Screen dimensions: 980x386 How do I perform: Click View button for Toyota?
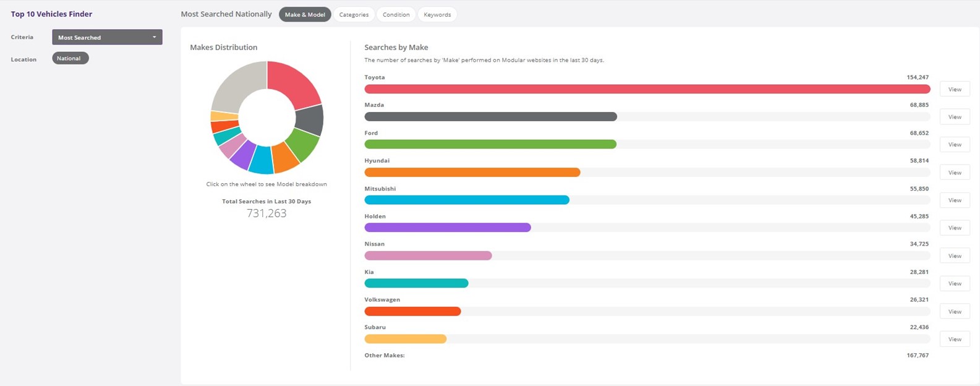tap(955, 89)
